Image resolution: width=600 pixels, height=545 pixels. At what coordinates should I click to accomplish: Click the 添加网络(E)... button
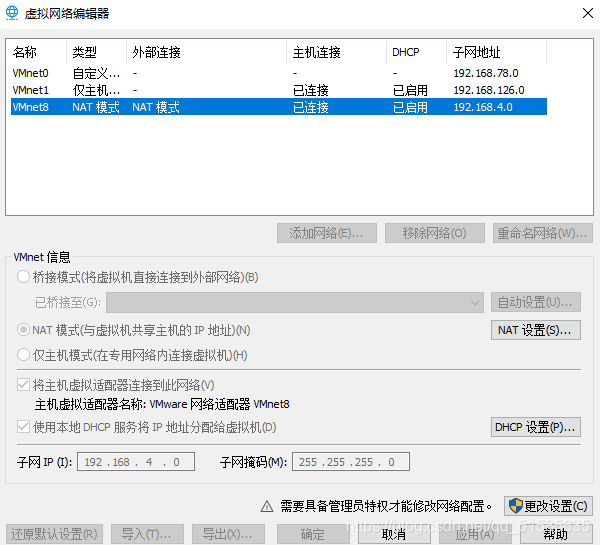(x=327, y=233)
